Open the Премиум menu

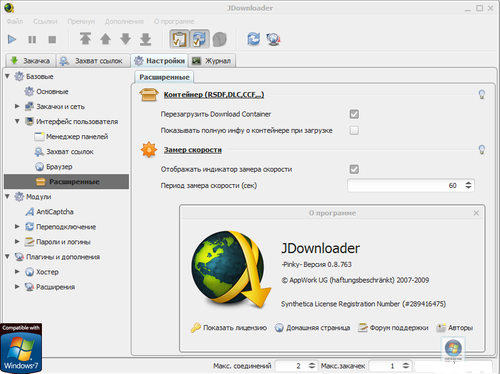point(81,21)
